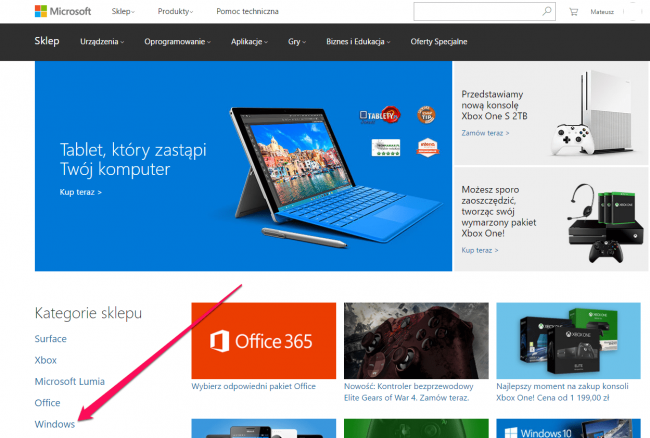Click Zamów teraz for Xbox One S
650x438 pixels.
[485, 133]
